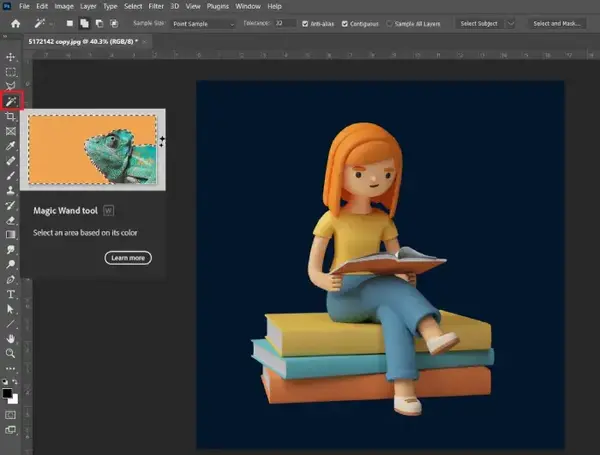Reset default foreground and background colors

(5, 382)
